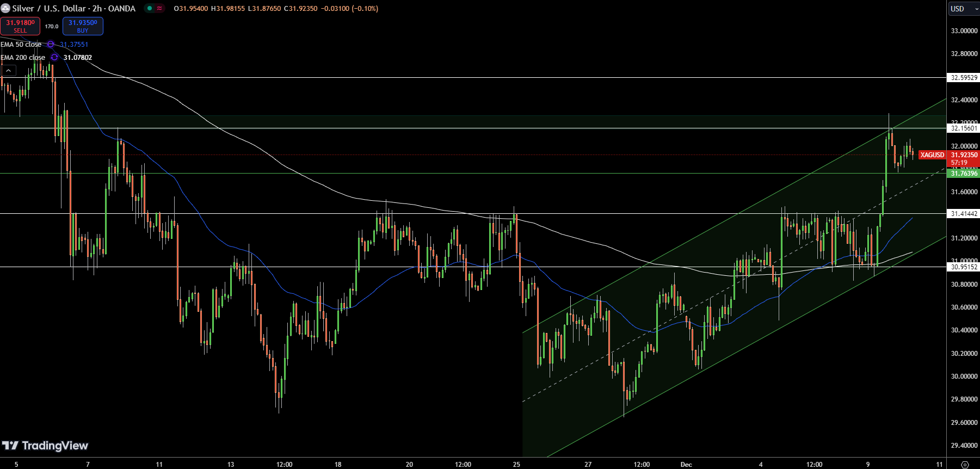Click the SELL button at 31.91800
Image resolution: width=980 pixels, height=469 pixels.
20,26
